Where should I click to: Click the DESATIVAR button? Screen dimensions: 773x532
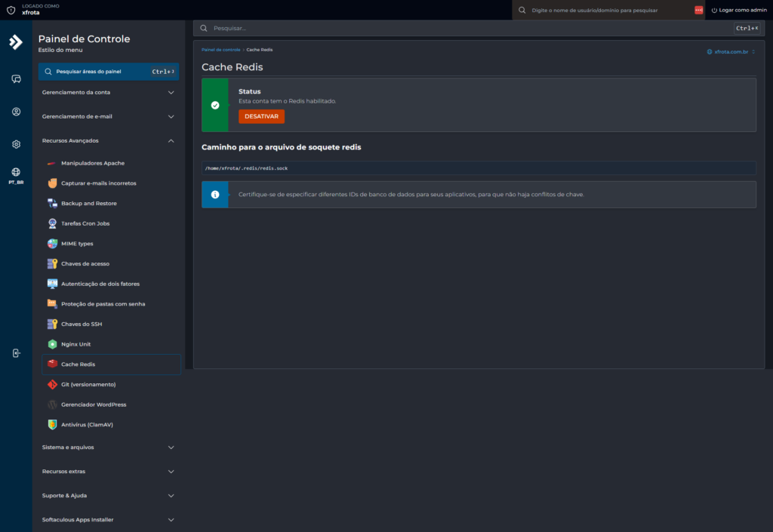[x=261, y=117]
